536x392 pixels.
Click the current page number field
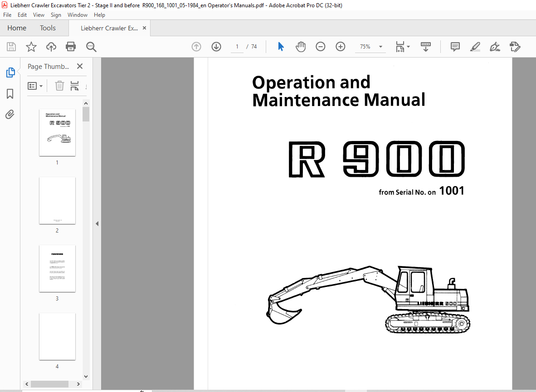237,47
